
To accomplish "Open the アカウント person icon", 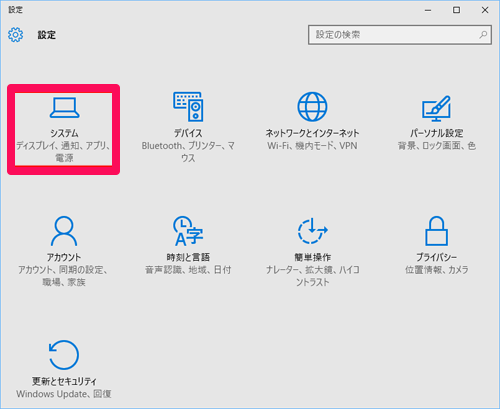I will pos(64,231).
